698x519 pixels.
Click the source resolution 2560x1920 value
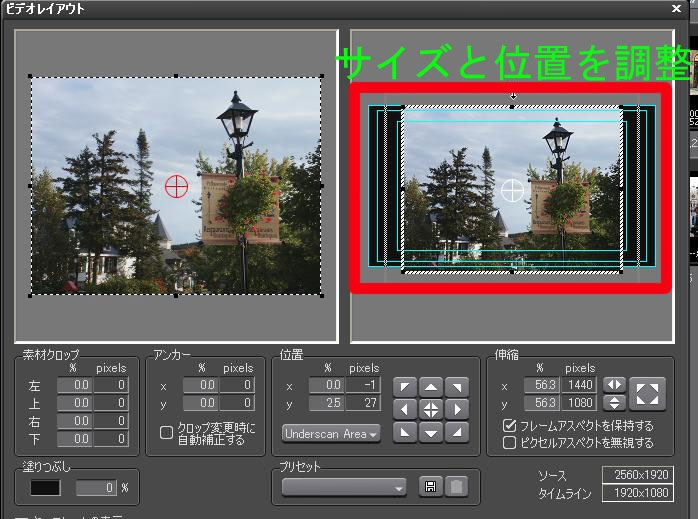click(638, 475)
